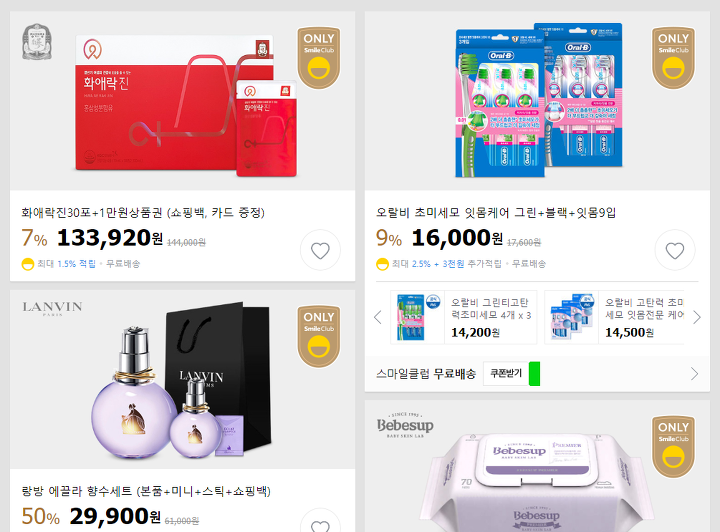
Task: Favorite the 화애락진 product with heart icon
Action: tap(320, 251)
